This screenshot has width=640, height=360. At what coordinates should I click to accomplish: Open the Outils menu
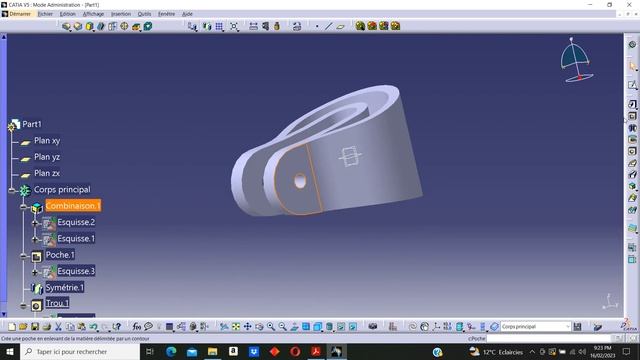click(144, 14)
